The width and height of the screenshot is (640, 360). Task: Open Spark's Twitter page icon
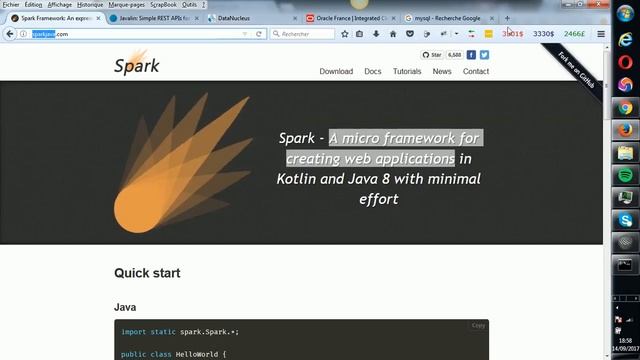click(484, 55)
